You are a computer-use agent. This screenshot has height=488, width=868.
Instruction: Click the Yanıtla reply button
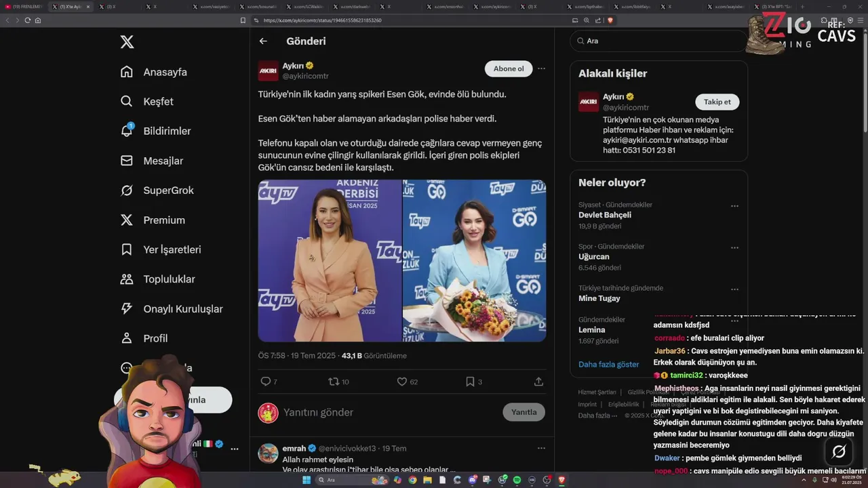(524, 412)
